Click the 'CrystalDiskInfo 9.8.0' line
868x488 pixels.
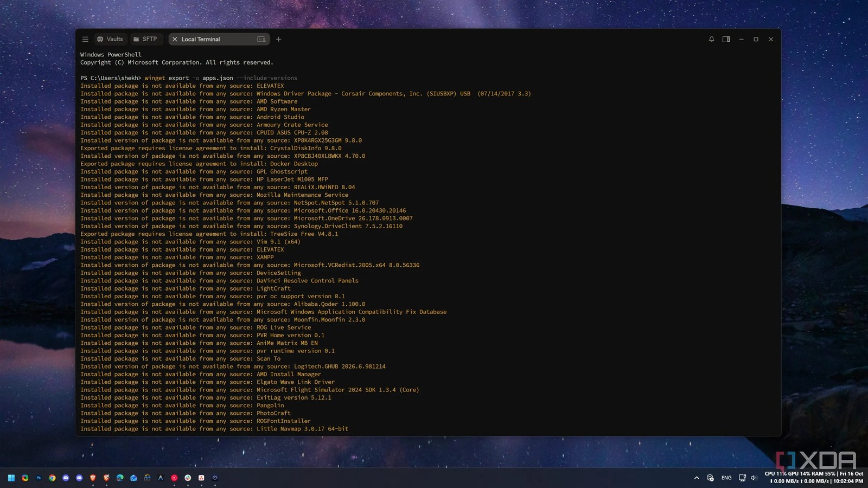[x=211, y=148]
